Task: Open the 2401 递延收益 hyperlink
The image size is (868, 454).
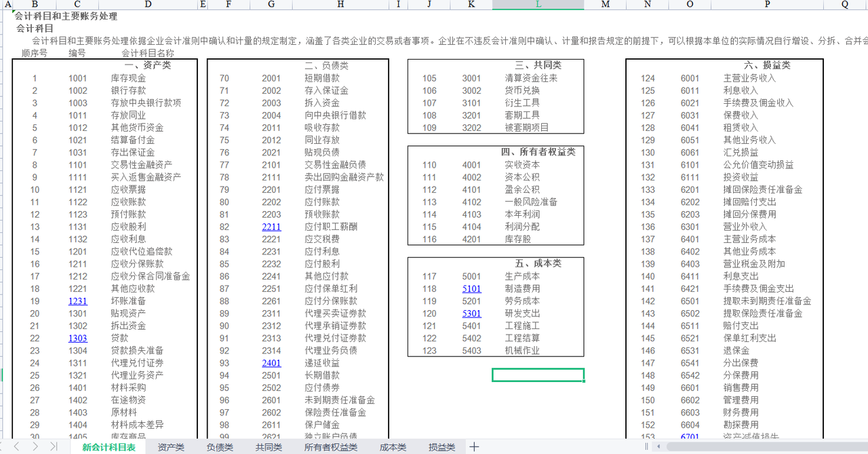Action: pyautogui.click(x=271, y=363)
